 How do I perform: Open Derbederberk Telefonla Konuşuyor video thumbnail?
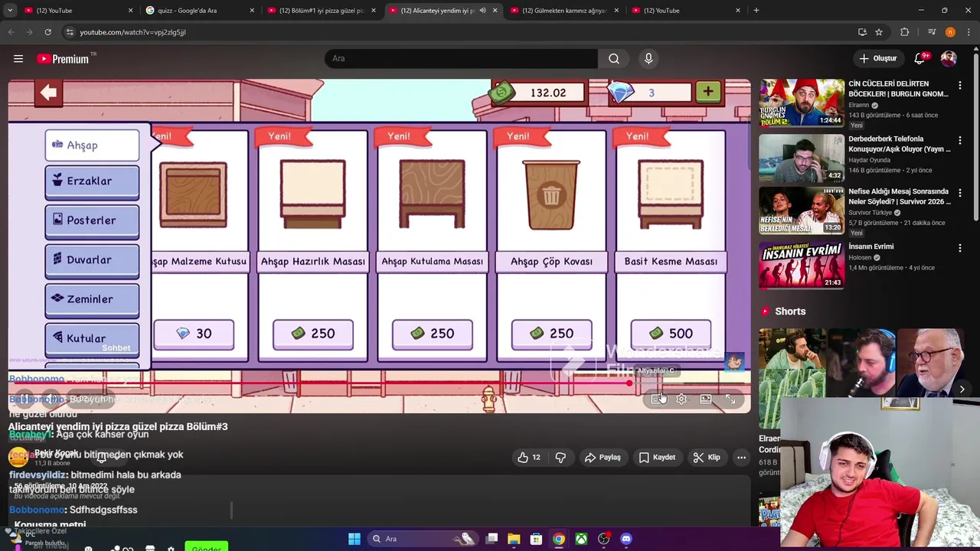[x=802, y=158]
